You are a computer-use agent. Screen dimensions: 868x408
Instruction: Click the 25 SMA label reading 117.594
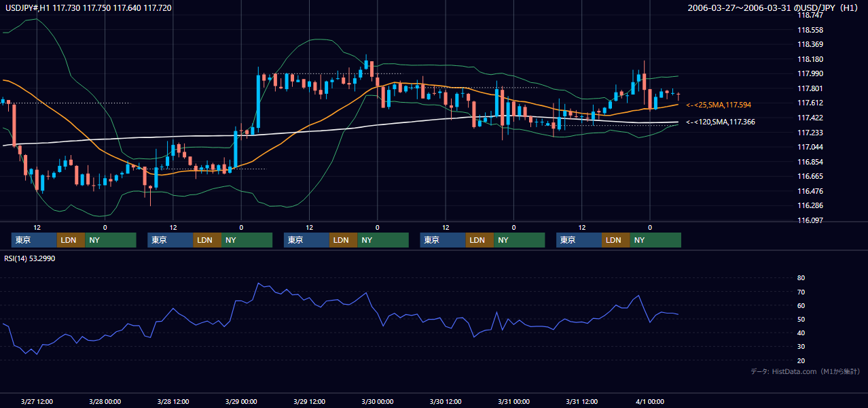click(x=719, y=105)
